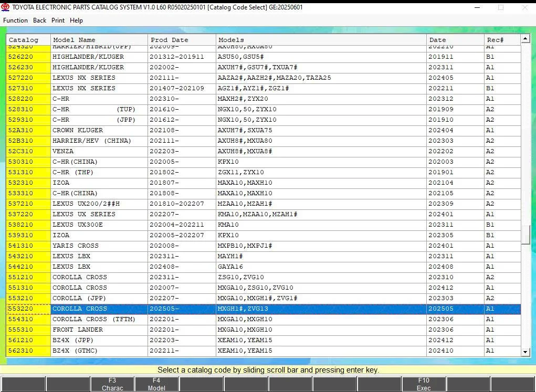
Task: Click the COROLLA CROSS (TFTM) model name
Action: (93, 319)
